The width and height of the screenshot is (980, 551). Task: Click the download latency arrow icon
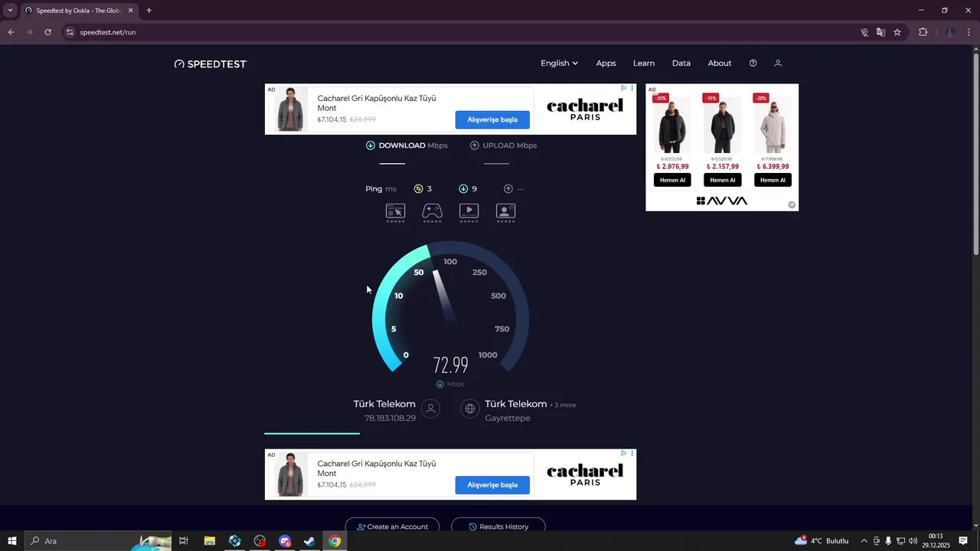click(463, 189)
